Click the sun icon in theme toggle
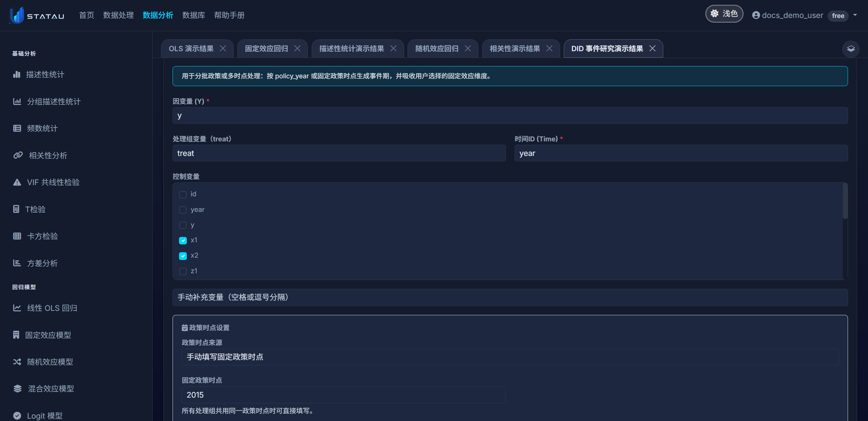Viewport: 868px width, 421px height. [714, 14]
